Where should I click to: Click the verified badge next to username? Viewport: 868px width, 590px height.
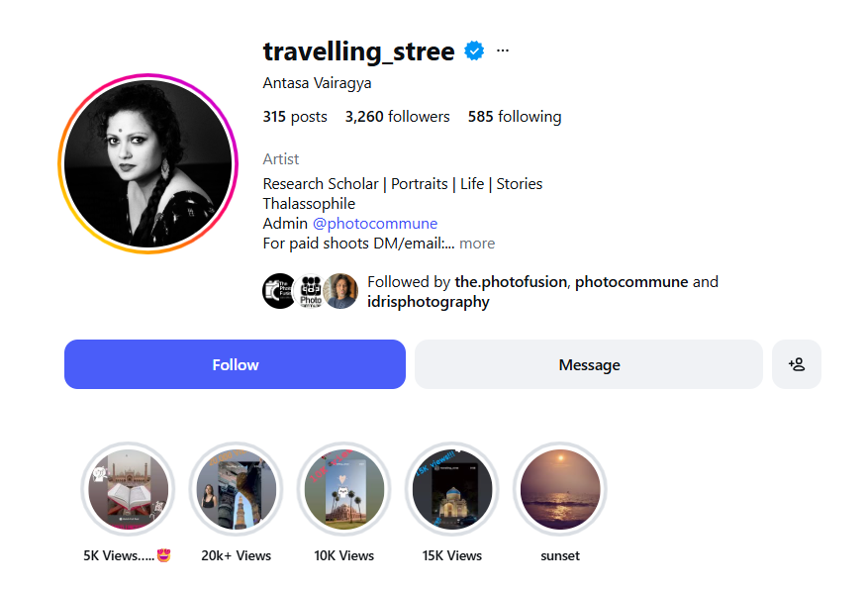click(475, 51)
